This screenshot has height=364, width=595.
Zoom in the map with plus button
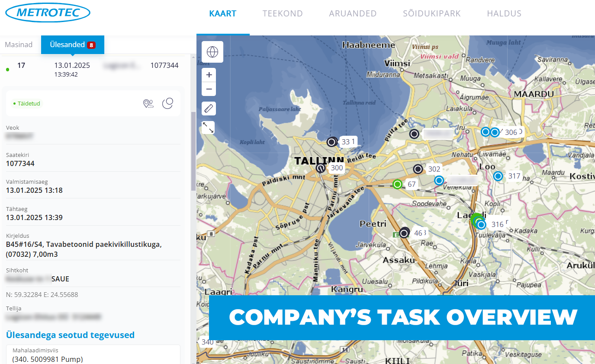tap(209, 75)
